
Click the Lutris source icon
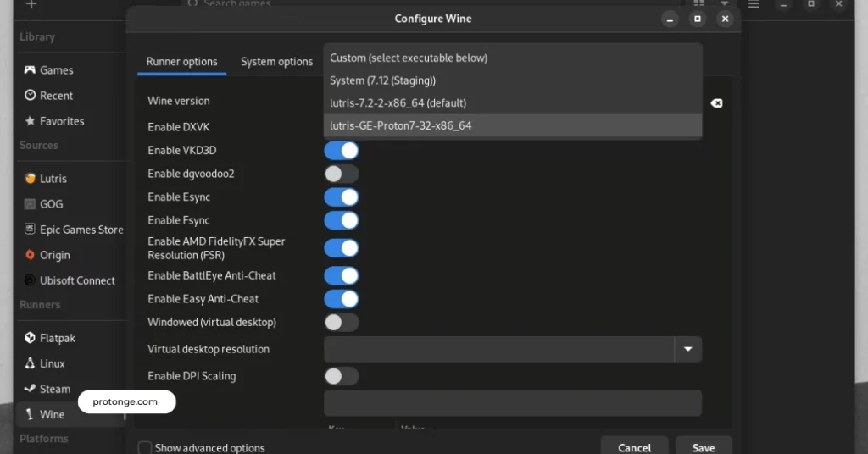[x=31, y=179]
